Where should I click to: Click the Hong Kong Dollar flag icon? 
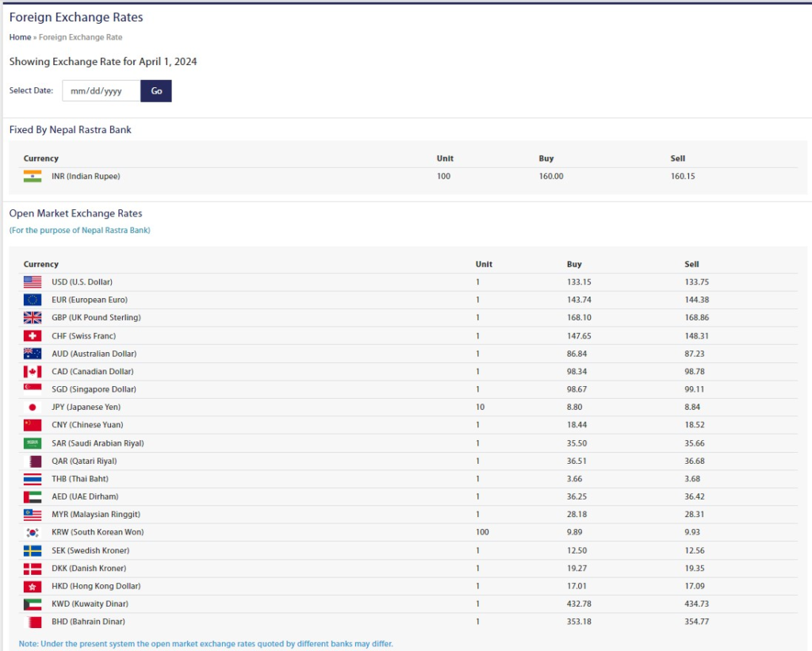pyautogui.click(x=33, y=587)
